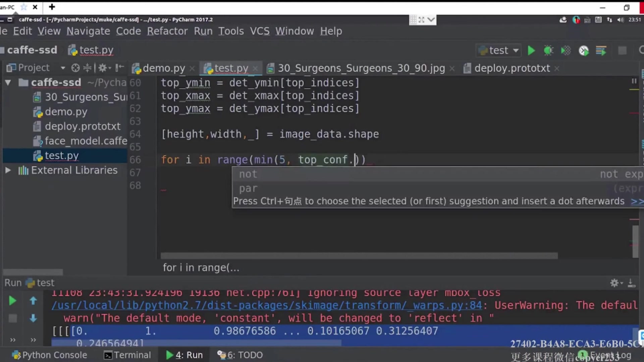Open the VCS menu

260,31
